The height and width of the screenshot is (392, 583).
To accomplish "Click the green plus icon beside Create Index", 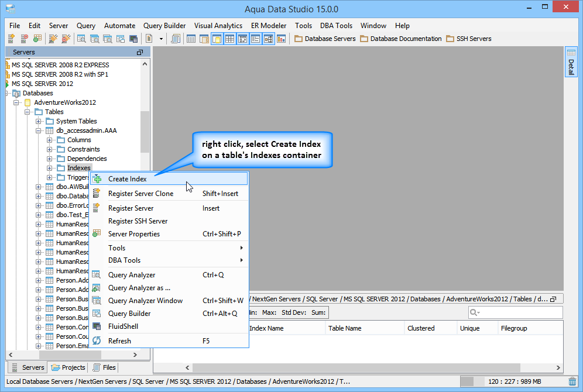I will click(97, 179).
